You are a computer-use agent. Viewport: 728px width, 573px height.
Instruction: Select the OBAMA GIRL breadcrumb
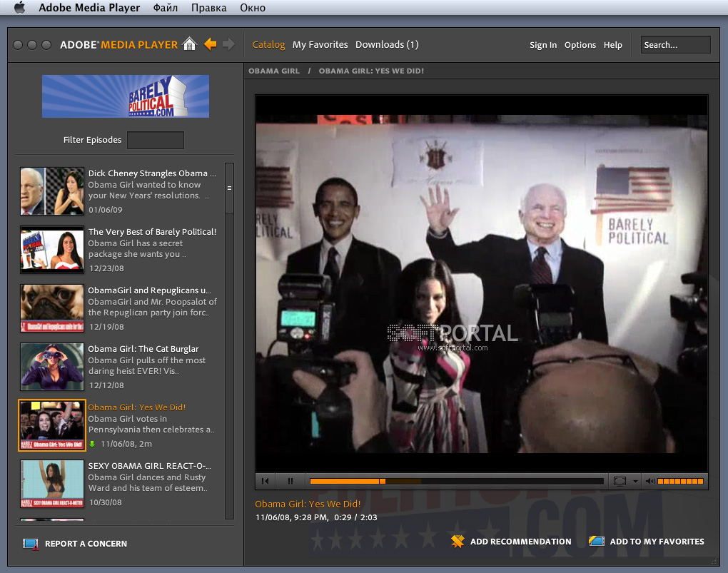point(274,71)
